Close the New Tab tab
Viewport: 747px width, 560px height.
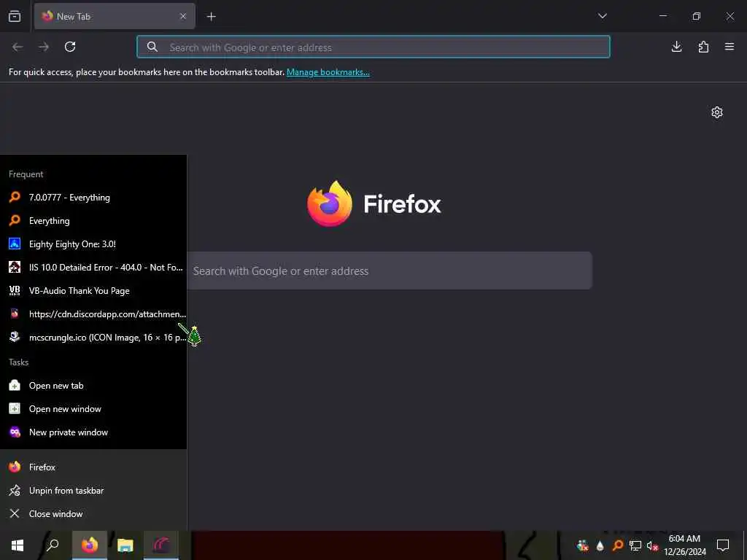point(183,16)
